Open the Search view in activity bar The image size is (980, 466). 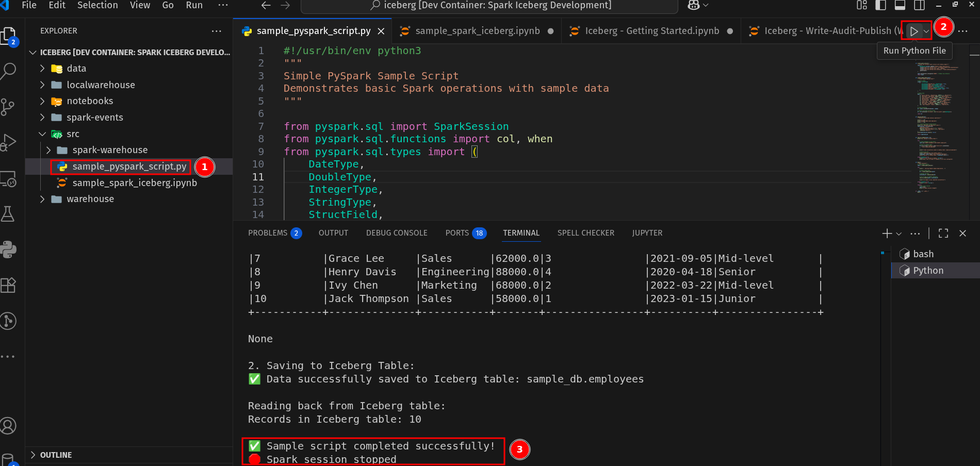pos(9,71)
